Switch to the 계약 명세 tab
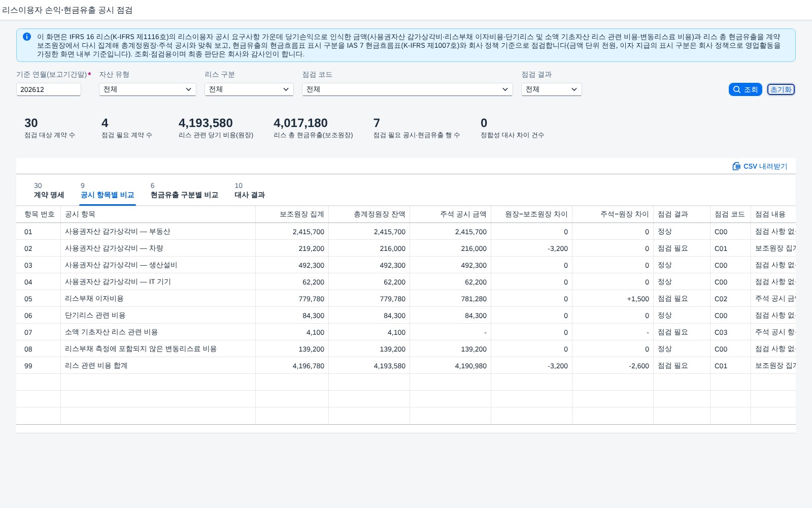 coord(49,190)
